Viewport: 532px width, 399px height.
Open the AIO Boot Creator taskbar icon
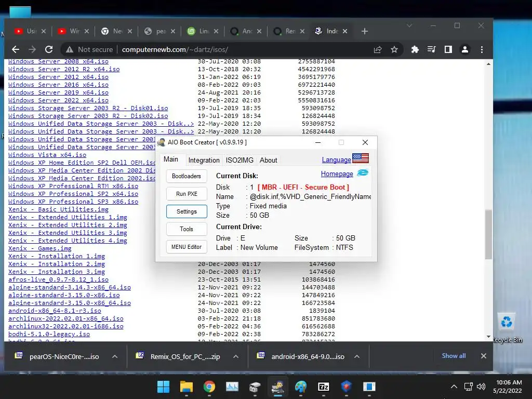click(x=278, y=387)
